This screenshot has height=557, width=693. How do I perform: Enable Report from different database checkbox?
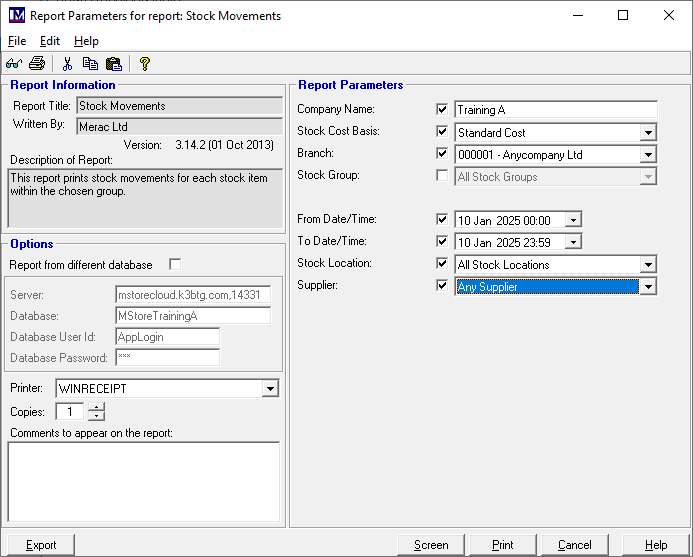pos(175,265)
